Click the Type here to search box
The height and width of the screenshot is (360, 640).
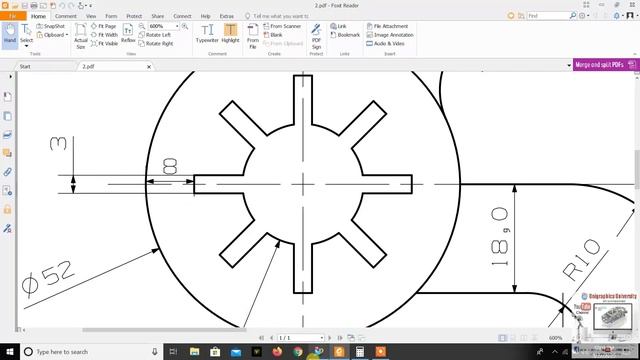[x=91, y=351]
